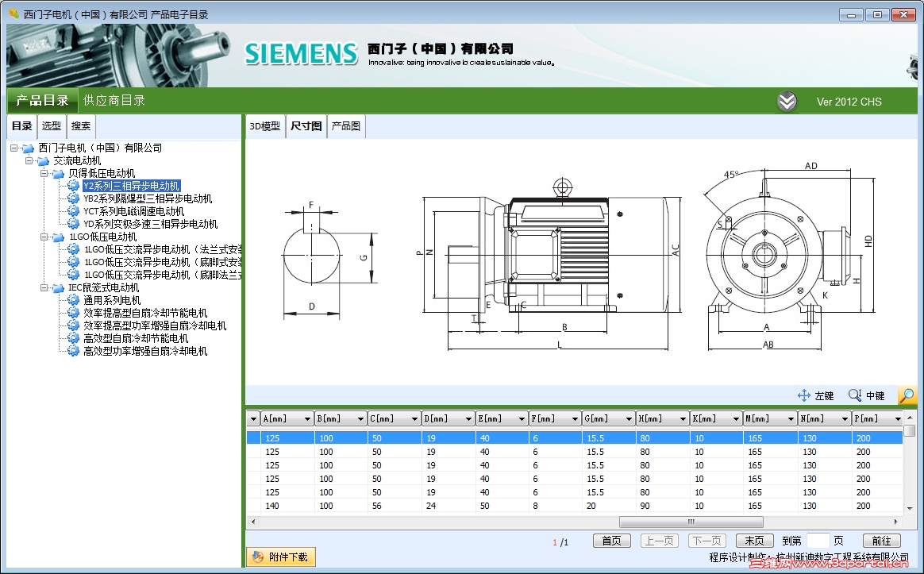Click the table horizontal scrollbar thumb
The height and width of the screenshot is (574, 924).
click(x=691, y=522)
